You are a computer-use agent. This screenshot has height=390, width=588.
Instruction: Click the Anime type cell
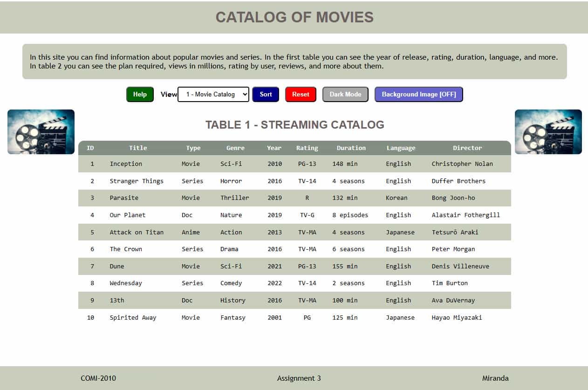pos(191,232)
